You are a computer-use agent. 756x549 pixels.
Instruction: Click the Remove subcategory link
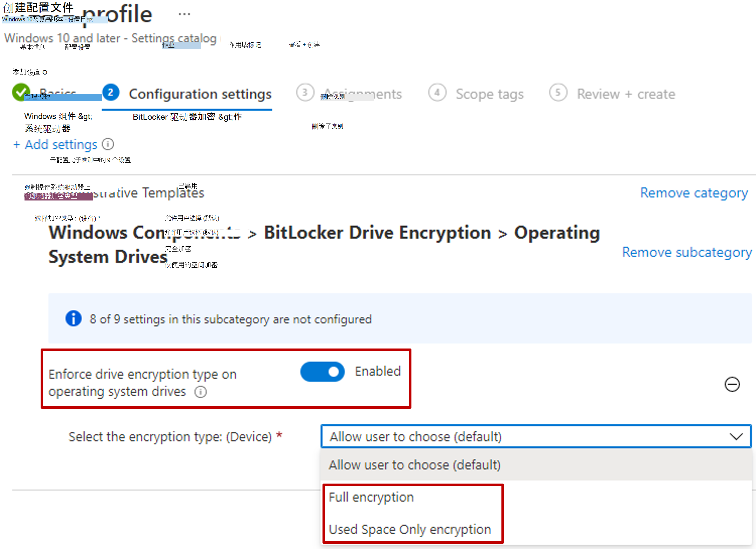pos(687,252)
